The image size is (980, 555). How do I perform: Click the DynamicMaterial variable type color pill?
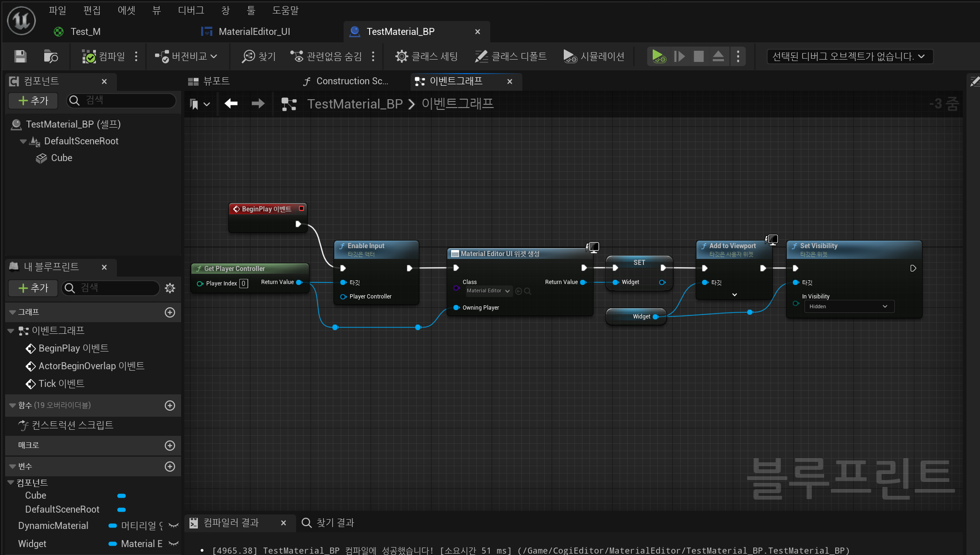(x=112, y=526)
